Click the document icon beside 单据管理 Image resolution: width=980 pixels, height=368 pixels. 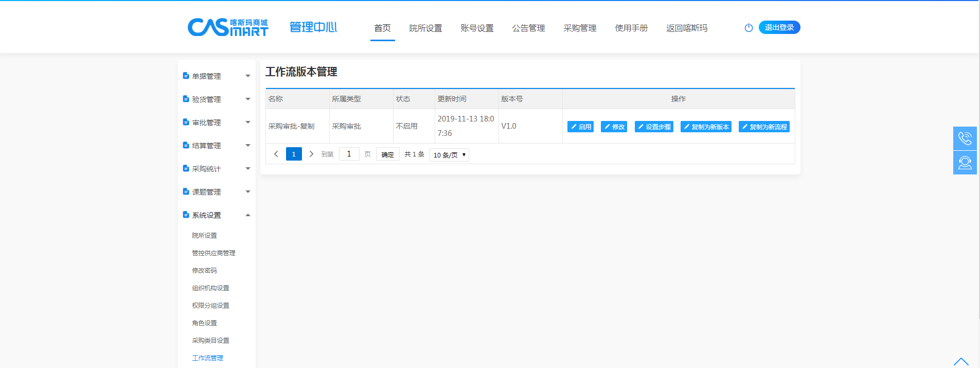click(186, 76)
